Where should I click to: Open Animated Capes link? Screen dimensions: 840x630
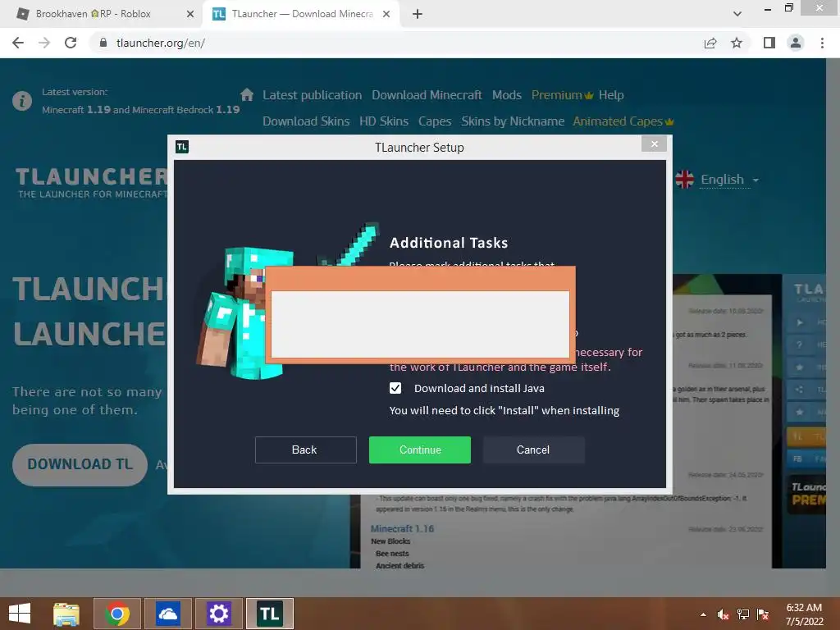(x=623, y=121)
